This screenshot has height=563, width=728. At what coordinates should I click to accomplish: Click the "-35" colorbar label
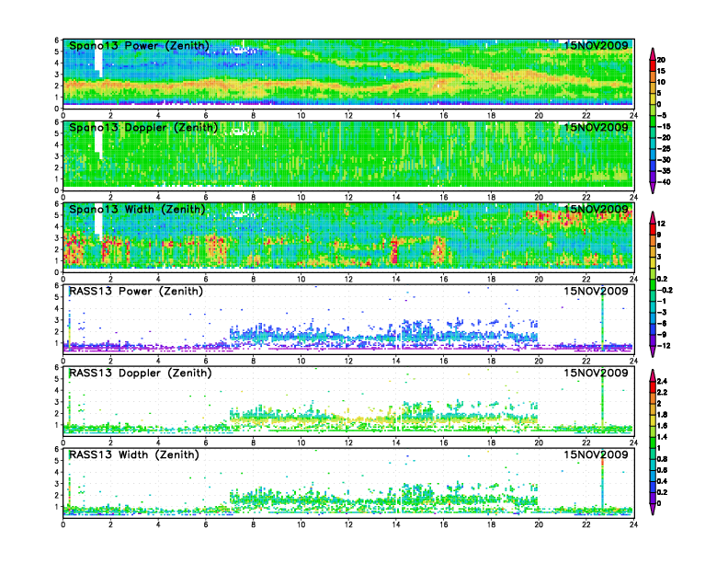click(664, 171)
